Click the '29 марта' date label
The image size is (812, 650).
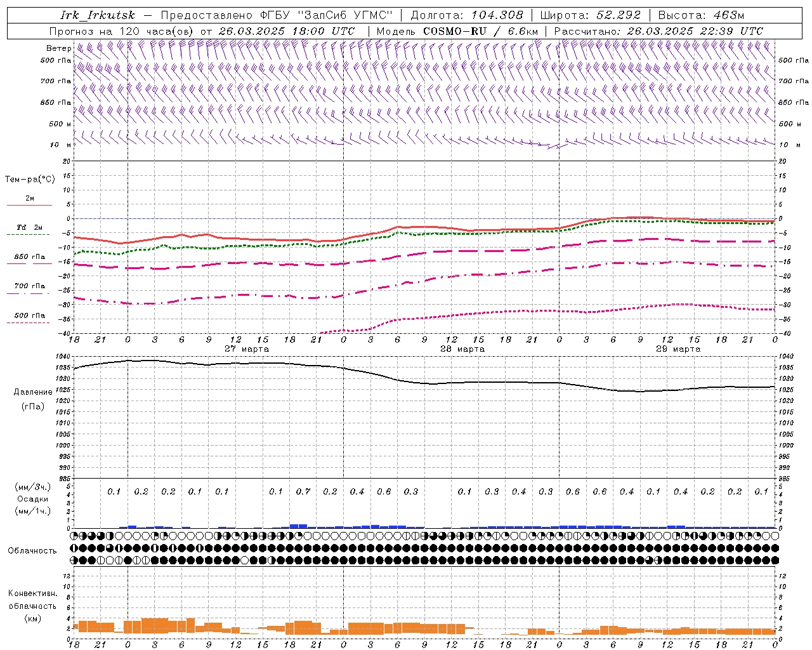(x=678, y=349)
